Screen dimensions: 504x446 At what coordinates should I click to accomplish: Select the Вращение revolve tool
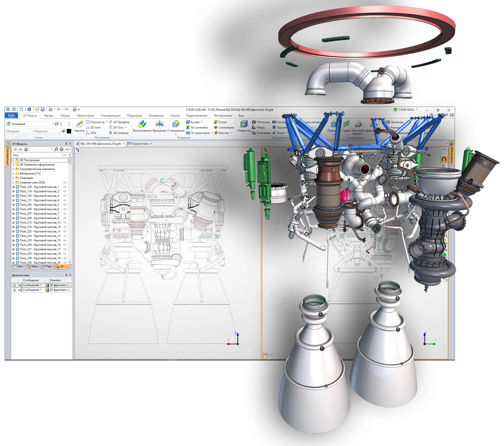(159, 124)
